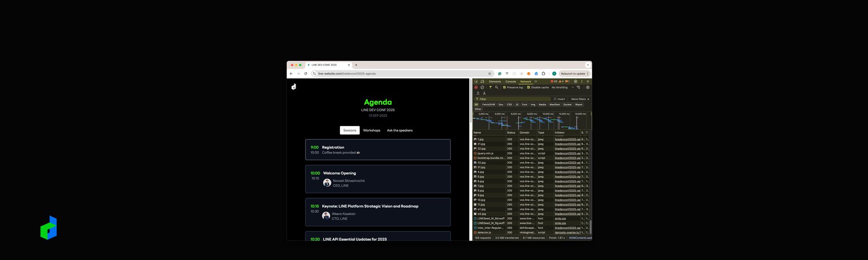Go forward in browser history
Image resolution: width=868 pixels, height=260 pixels.
(x=298, y=74)
